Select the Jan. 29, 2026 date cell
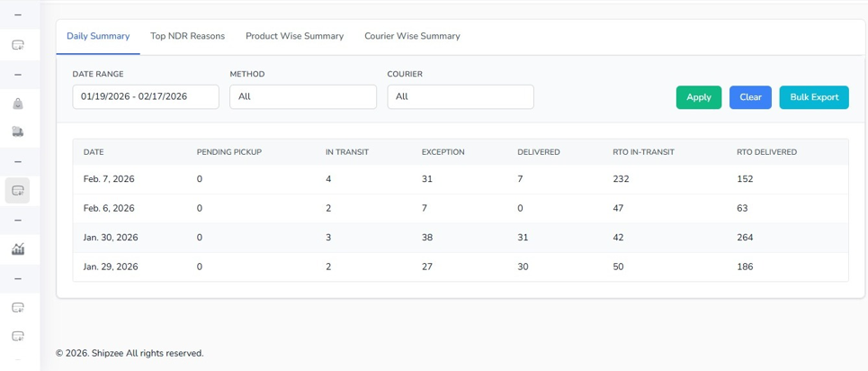The image size is (868, 371). pos(111,267)
